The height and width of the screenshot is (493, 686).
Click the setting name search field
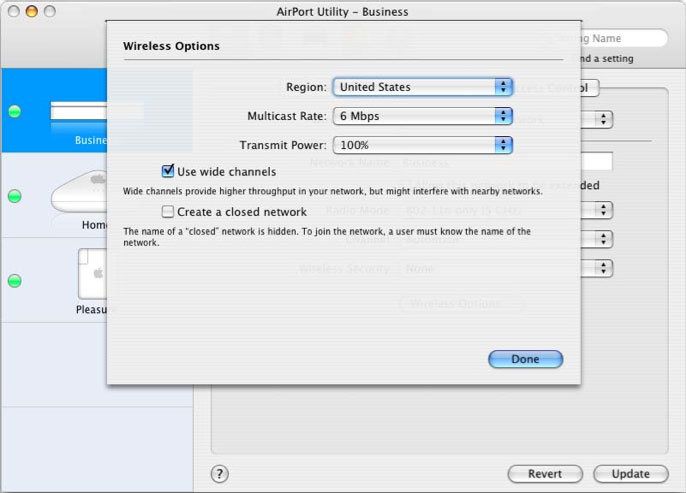click(x=624, y=38)
